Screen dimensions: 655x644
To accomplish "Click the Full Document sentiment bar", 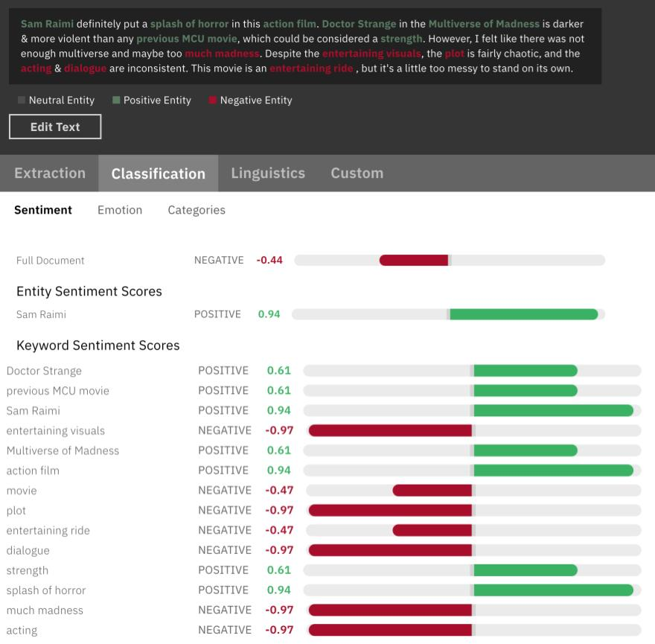I will coord(450,260).
